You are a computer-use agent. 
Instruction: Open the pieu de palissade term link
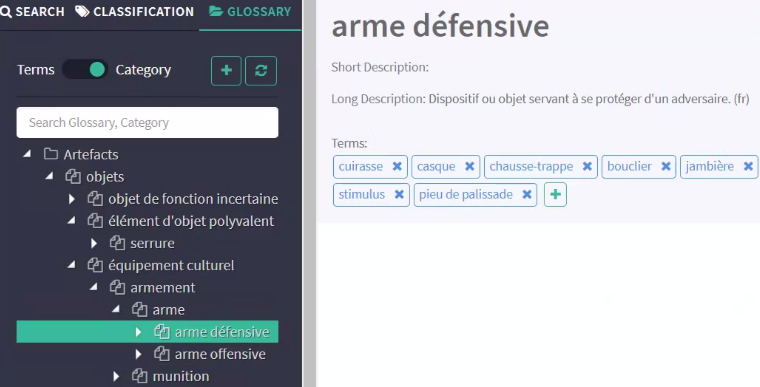(466, 194)
